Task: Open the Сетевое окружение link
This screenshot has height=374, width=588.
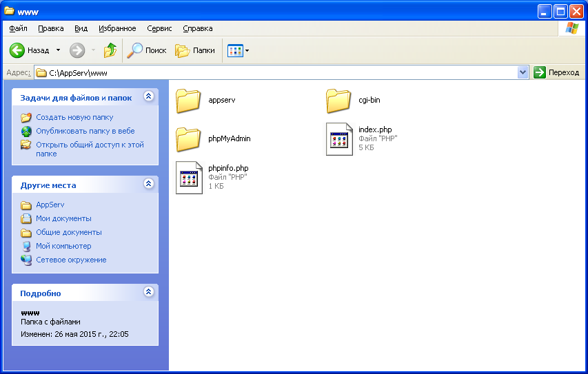Action: pyautogui.click(x=71, y=260)
